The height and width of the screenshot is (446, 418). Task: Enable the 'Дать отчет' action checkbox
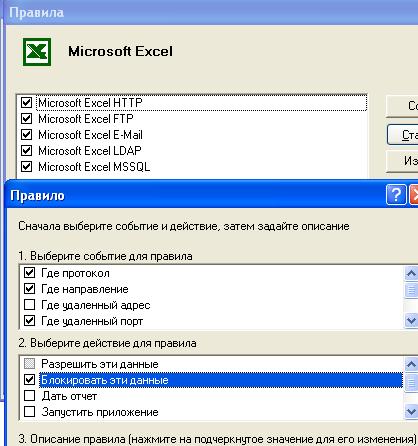(x=29, y=396)
